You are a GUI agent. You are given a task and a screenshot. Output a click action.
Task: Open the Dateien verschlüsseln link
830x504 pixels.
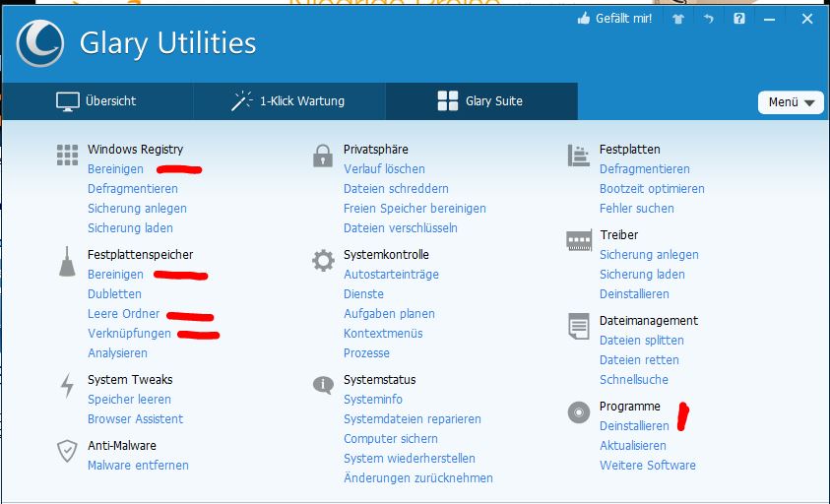click(400, 228)
